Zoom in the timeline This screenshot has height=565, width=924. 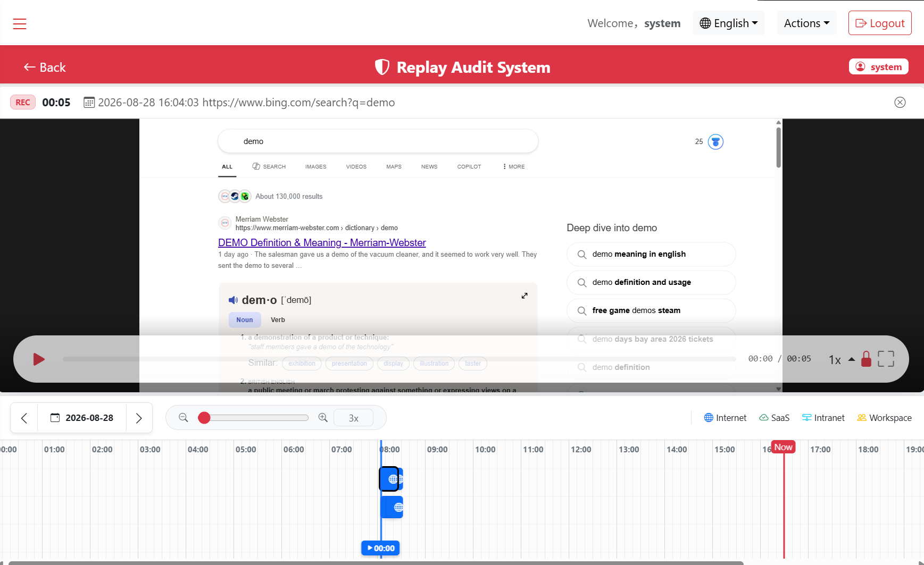[x=323, y=418]
